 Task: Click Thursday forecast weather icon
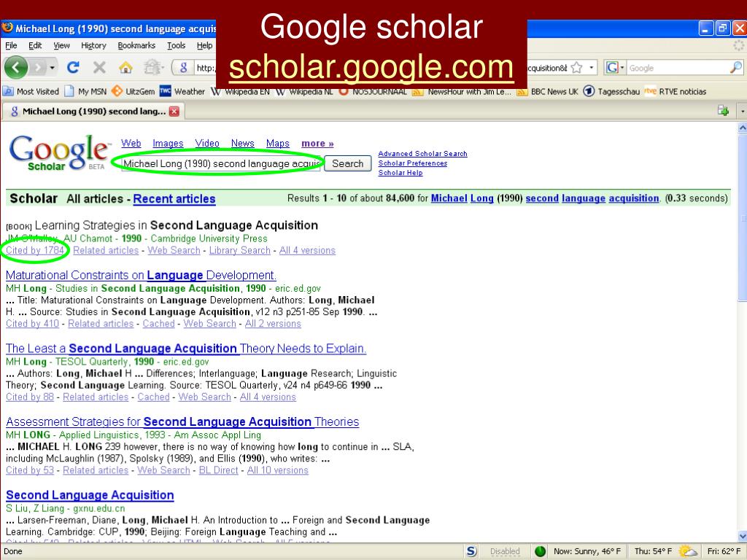click(x=687, y=551)
